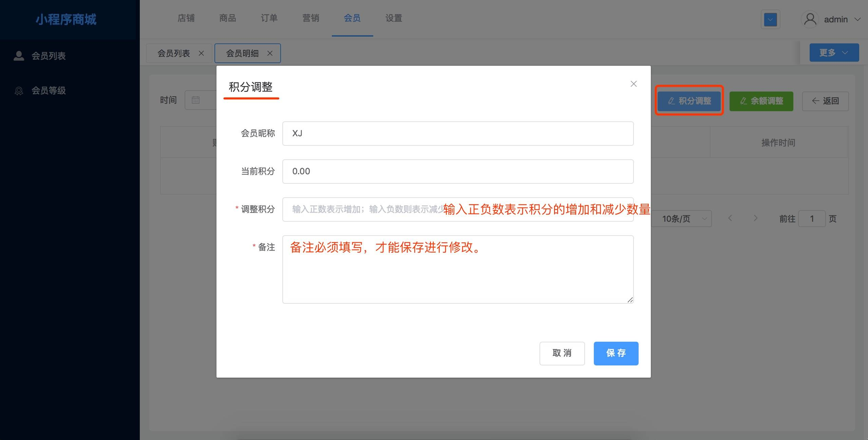Click the blue dropdown arrow icon near admin
The image size is (868, 440).
click(x=770, y=20)
